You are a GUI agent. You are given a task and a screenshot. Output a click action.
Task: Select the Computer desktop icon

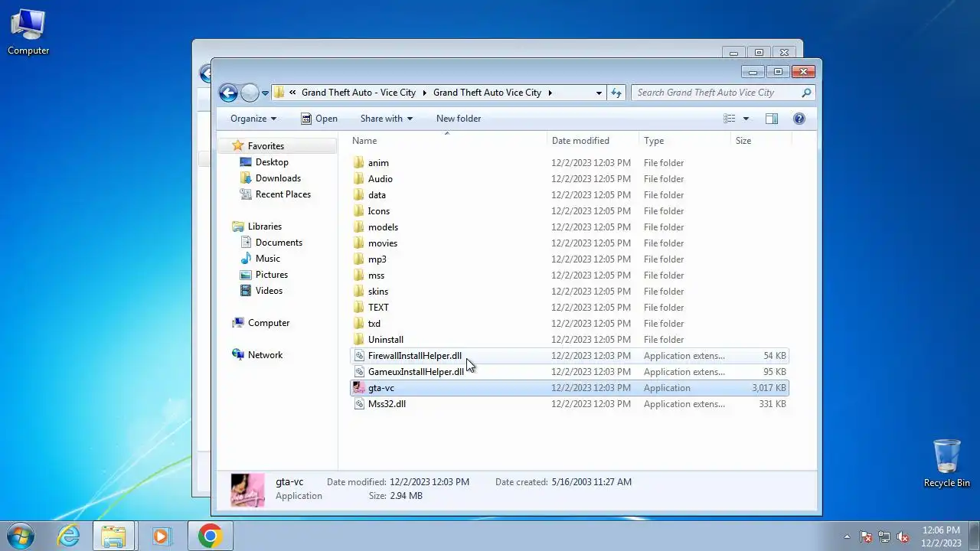coord(28,32)
